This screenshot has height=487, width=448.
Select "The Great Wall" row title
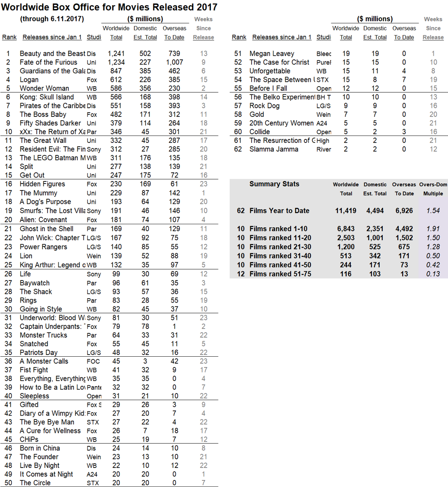(43, 140)
